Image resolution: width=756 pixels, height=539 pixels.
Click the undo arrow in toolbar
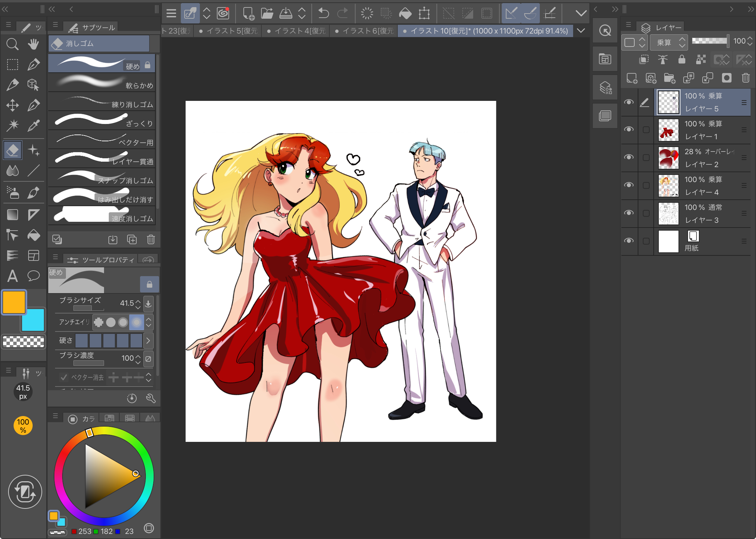pos(323,14)
